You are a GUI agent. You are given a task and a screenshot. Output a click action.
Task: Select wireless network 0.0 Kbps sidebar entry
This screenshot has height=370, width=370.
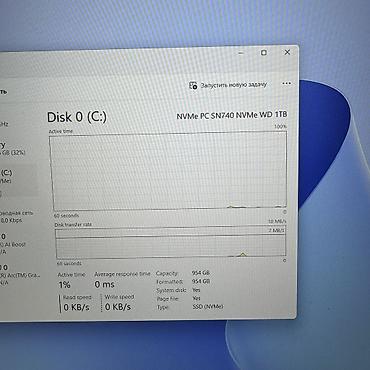pyautogui.click(x=17, y=217)
